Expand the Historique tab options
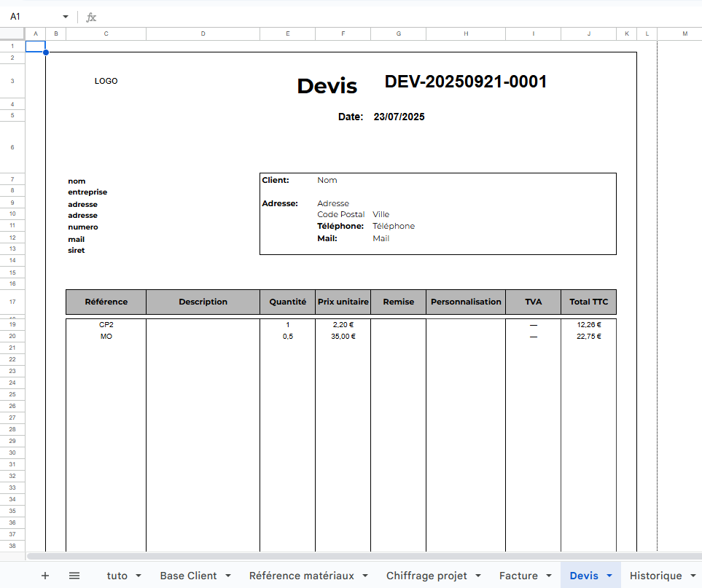Screen dimensions: 702x588 [x=693, y=575]
